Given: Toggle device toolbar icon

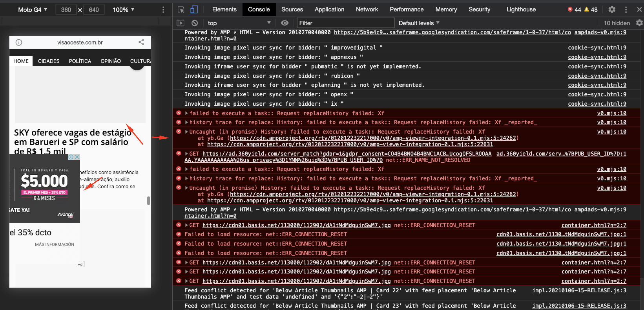Looking at the screenshot, I should click(194, 9).
